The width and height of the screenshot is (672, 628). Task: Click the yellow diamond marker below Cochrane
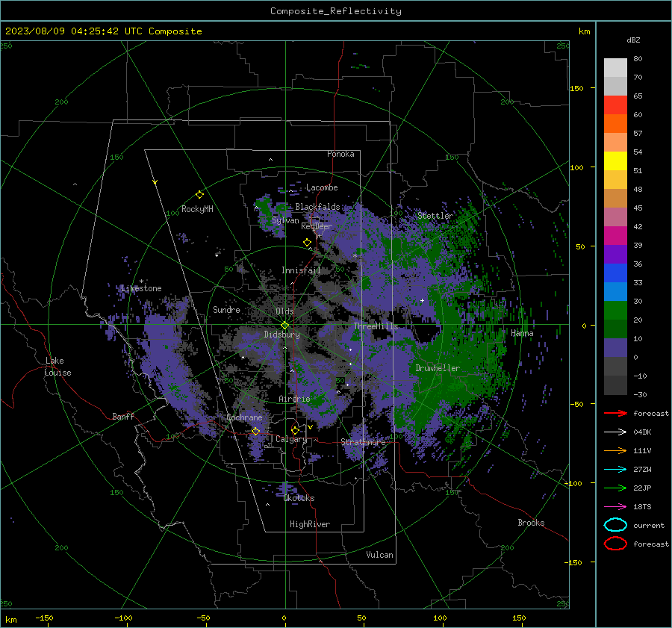(x=255, y=431)
